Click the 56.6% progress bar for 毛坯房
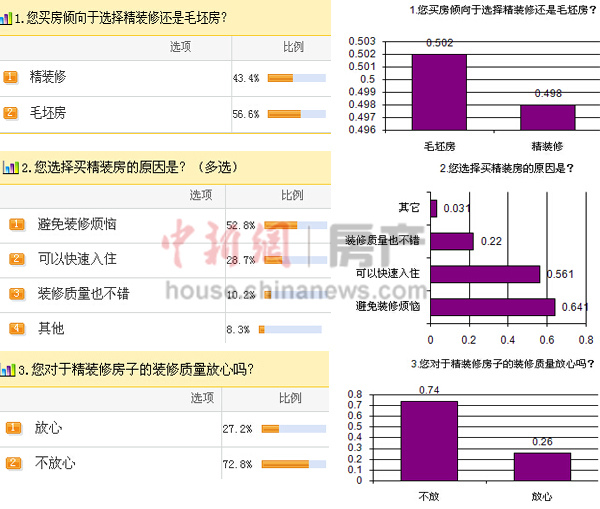This screenshot has width=600, height=509. [x=297, y=114]
